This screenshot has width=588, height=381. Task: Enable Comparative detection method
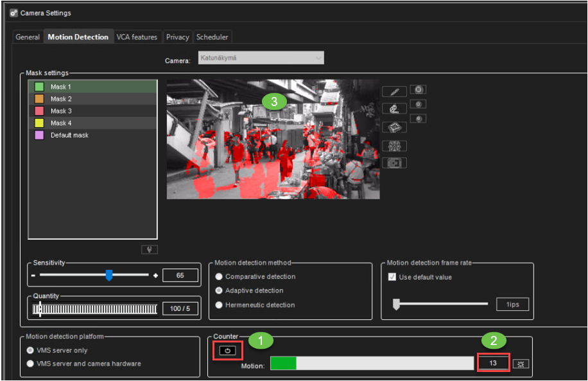tap(220, 277)
